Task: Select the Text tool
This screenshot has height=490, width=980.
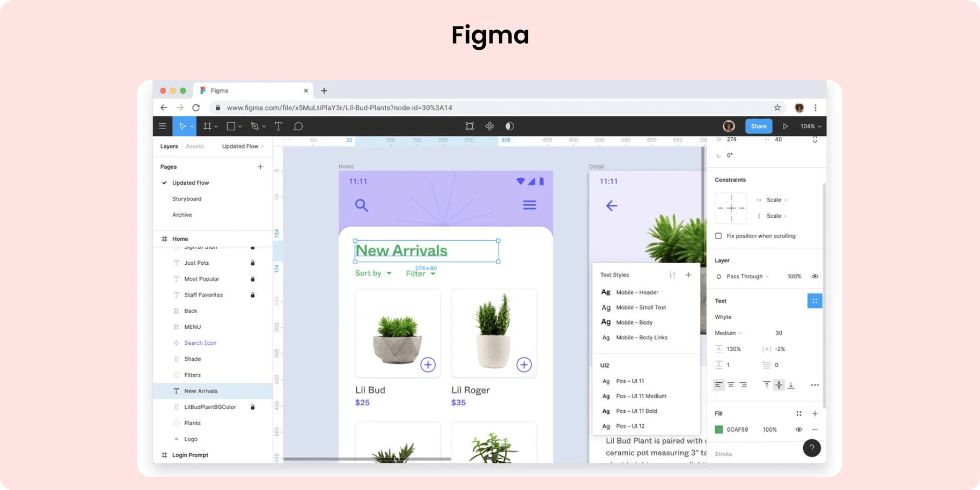Action: [x=278, y=126]
